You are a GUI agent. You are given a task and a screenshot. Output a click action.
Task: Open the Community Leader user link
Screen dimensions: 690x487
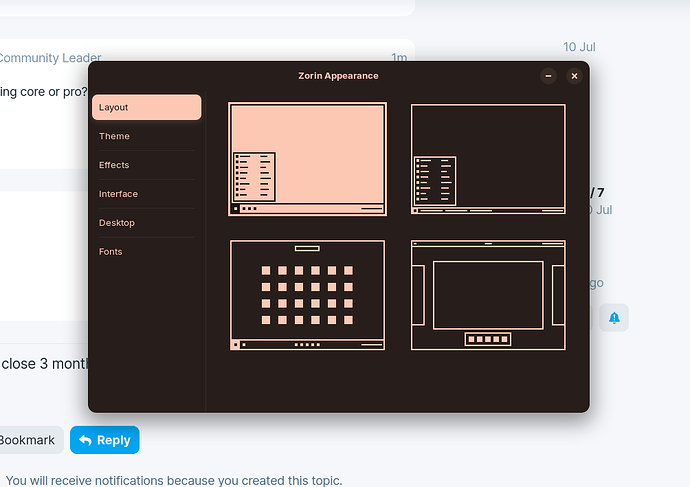(50, 58)
